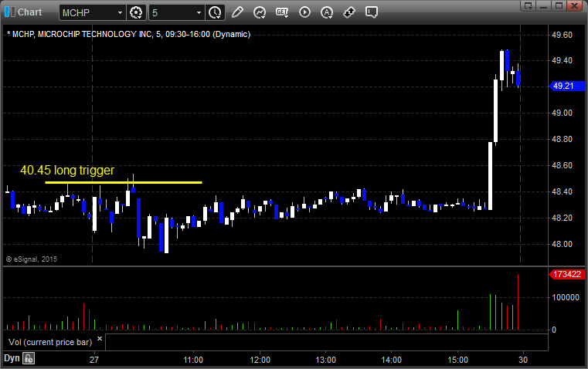This screenshot has width=588, height=369.
Task: Click the chart title 'MCHP, MICROCHIP TECHNOLOGY INC'
Action: 82,34
